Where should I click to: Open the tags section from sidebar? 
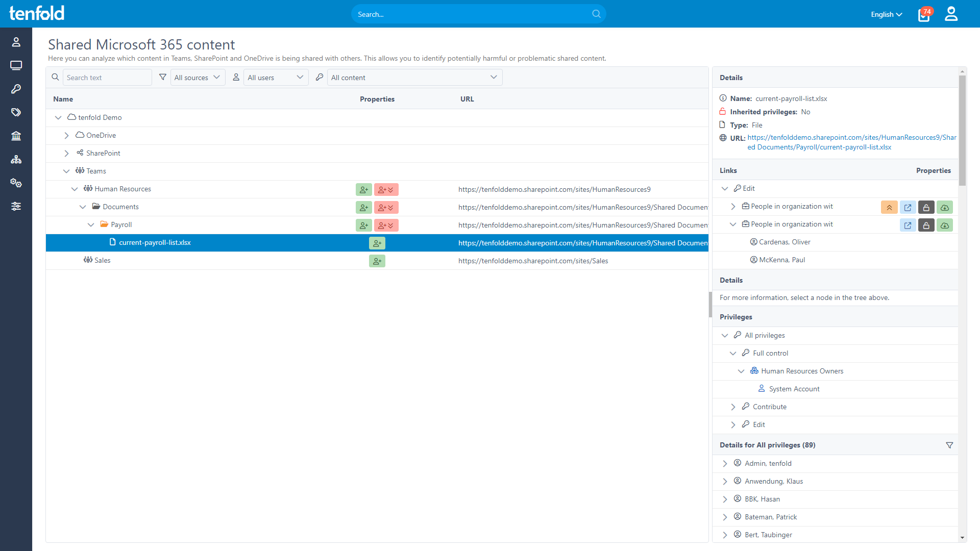tap(16, 112)
